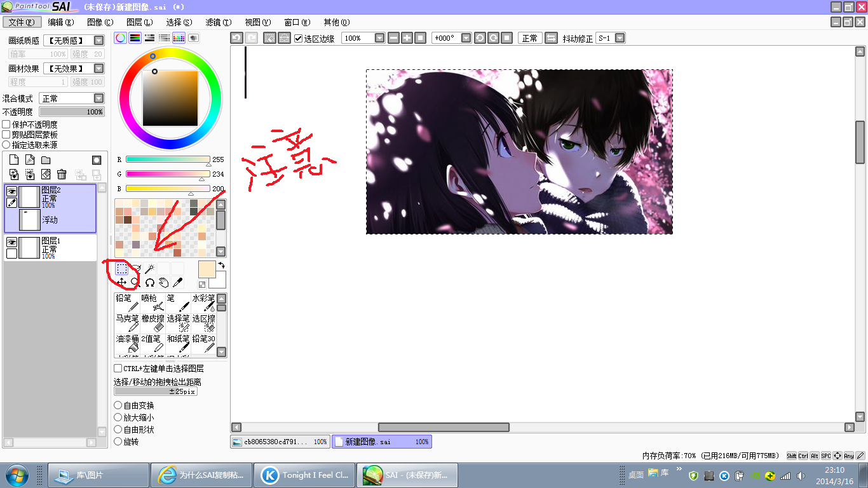Hide 图层2 using its eye icon
Screen dimensions: 868x488
coord(11,191)
